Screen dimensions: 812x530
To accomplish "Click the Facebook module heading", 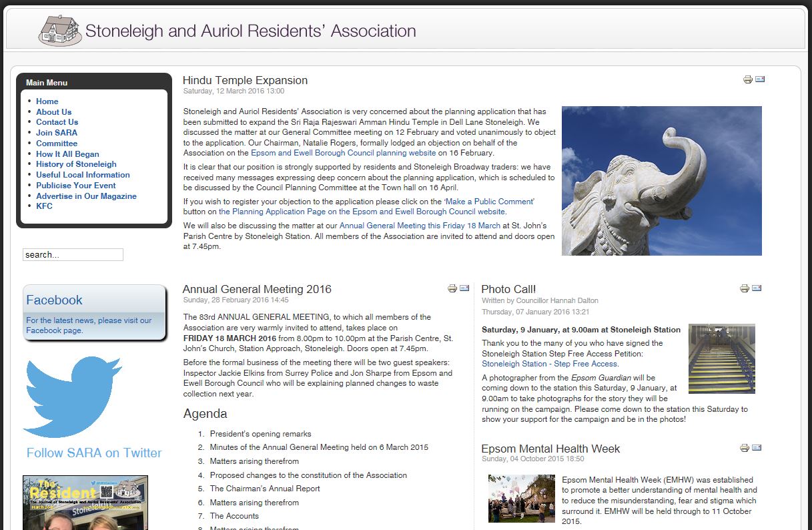I will click(x=54, y=300).
